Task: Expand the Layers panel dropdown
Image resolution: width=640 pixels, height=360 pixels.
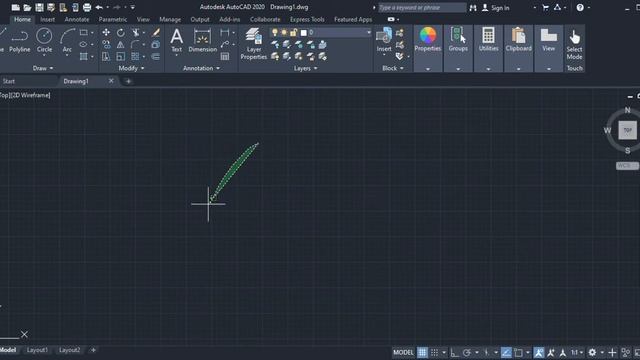Action: click(306, 68)
